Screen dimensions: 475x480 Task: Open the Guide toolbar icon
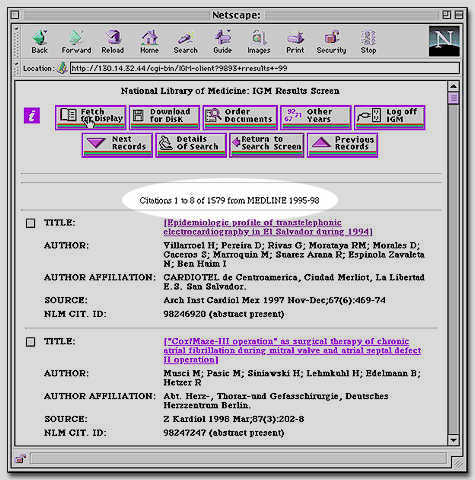[222, 42]
